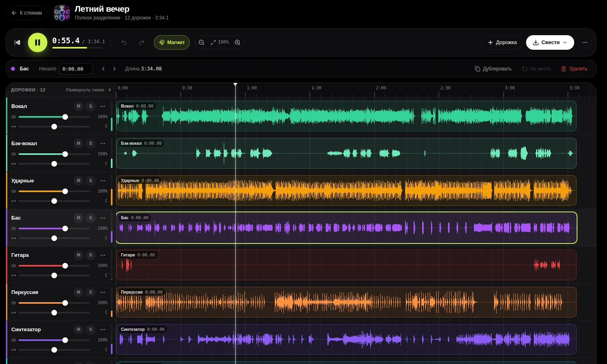Click the Начало time input field

point(76,69)
